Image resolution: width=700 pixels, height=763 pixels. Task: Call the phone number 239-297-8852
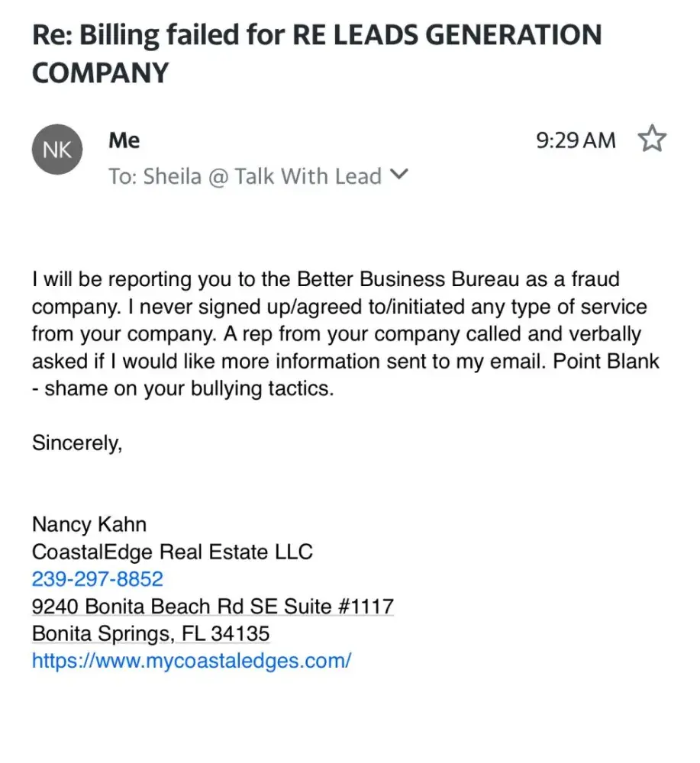(x=98, y=579)
